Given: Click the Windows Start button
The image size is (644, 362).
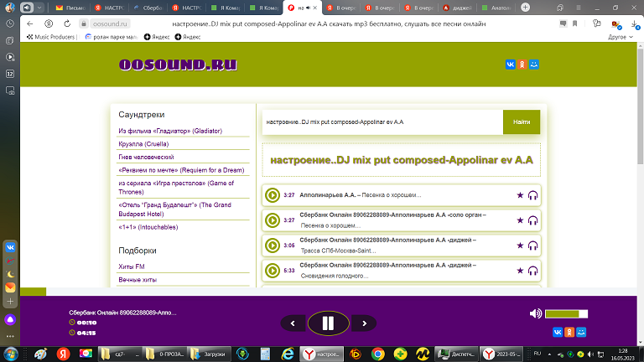Looking at the screenshot, I should 10,354.
